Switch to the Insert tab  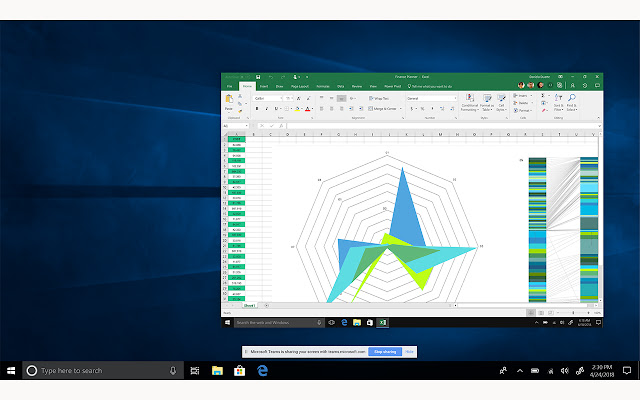(264, 87)
